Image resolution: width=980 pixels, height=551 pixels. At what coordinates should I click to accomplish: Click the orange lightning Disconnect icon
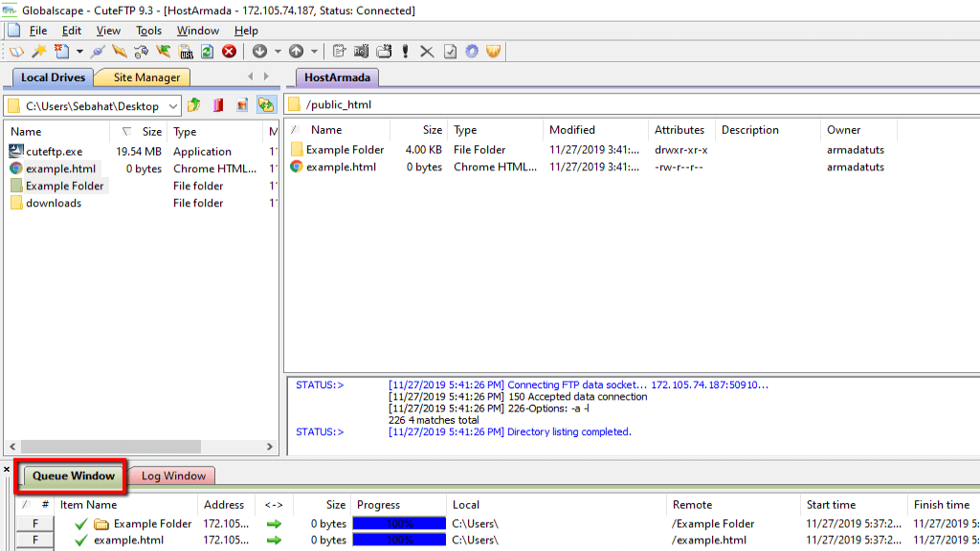[x=119, y=52]
